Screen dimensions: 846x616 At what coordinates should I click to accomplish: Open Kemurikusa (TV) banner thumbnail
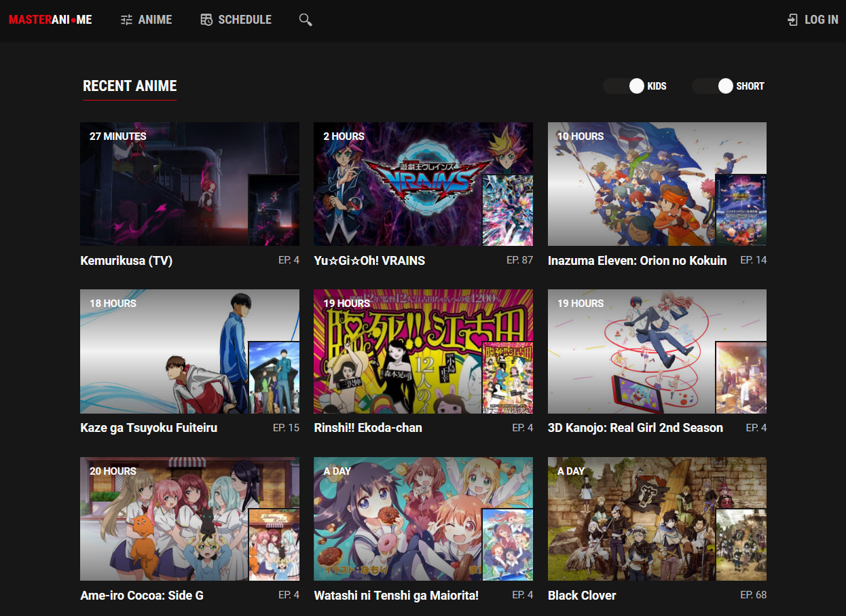(189, 184)
